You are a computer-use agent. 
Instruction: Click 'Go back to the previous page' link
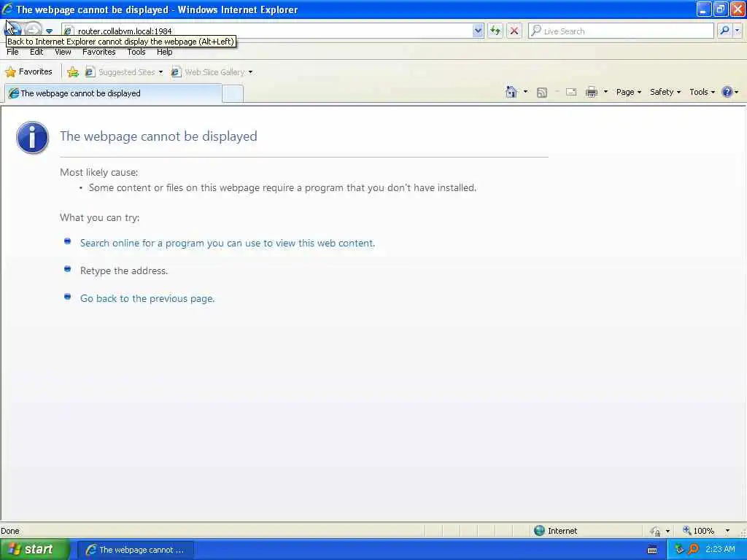click(147, 298)
